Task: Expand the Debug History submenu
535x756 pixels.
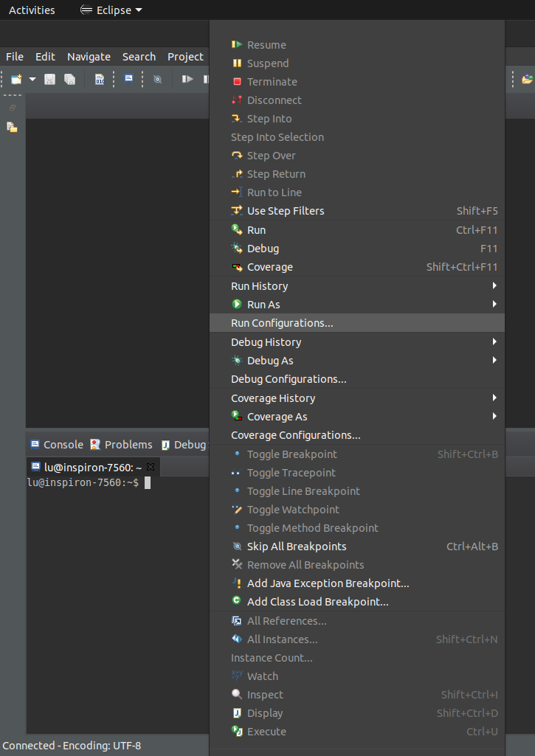Action: (x=357, y=342)
